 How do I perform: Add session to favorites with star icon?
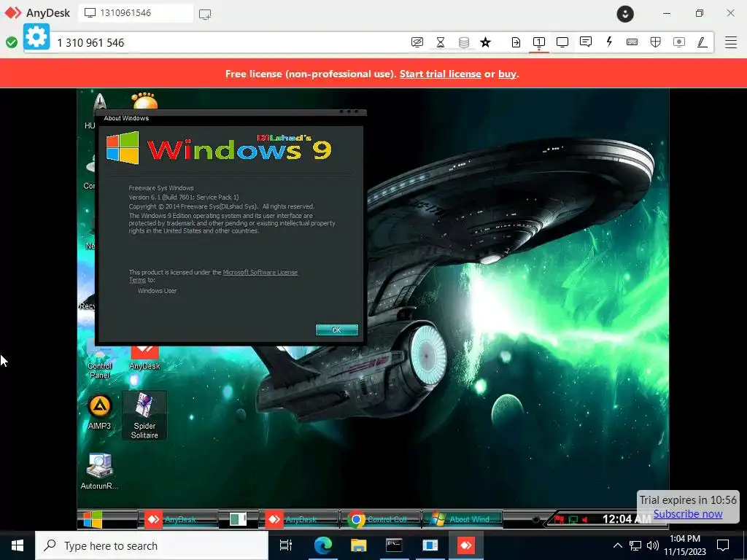pyautogui.click(x=485, y=42)
